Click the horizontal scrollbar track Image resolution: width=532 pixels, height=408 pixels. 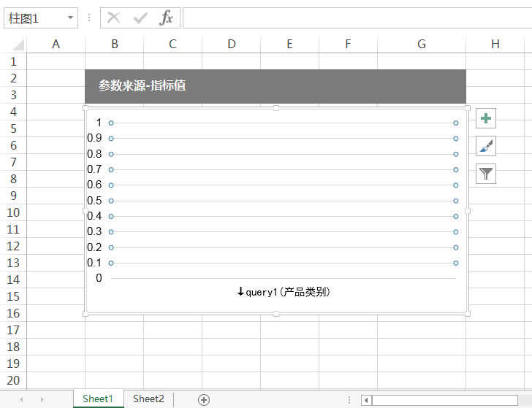point(445,400)
